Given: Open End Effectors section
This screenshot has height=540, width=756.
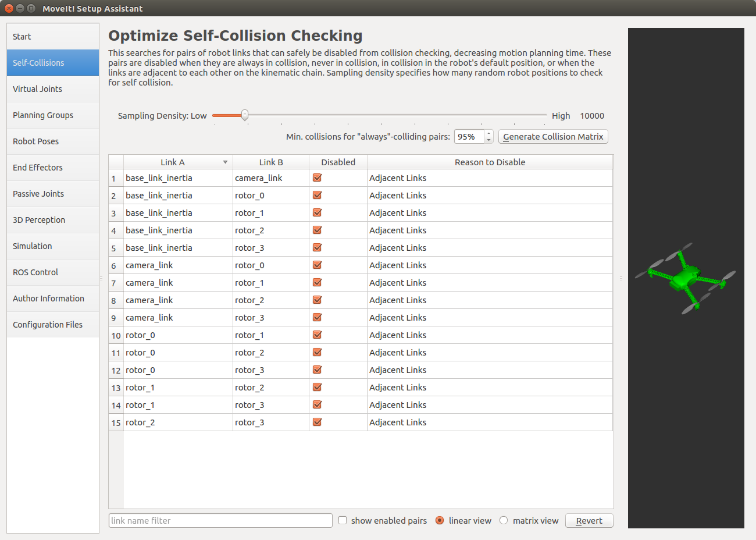Looking at the screenshot, I should (53, 168).
